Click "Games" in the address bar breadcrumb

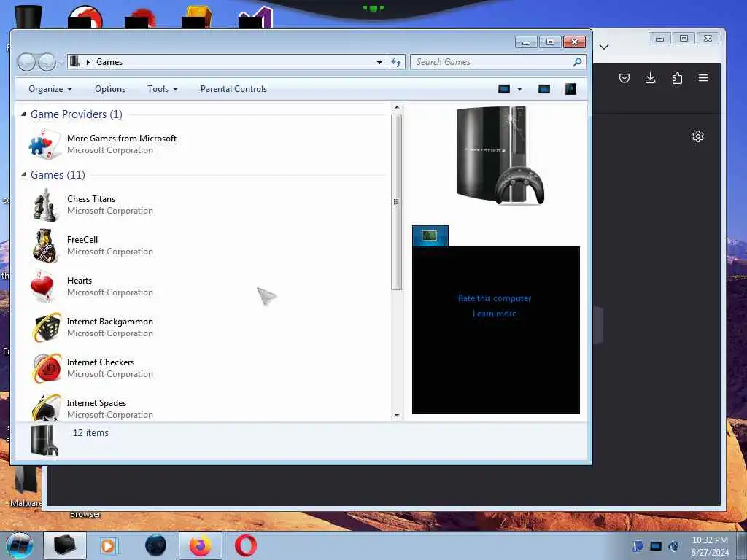click(109, 62)
